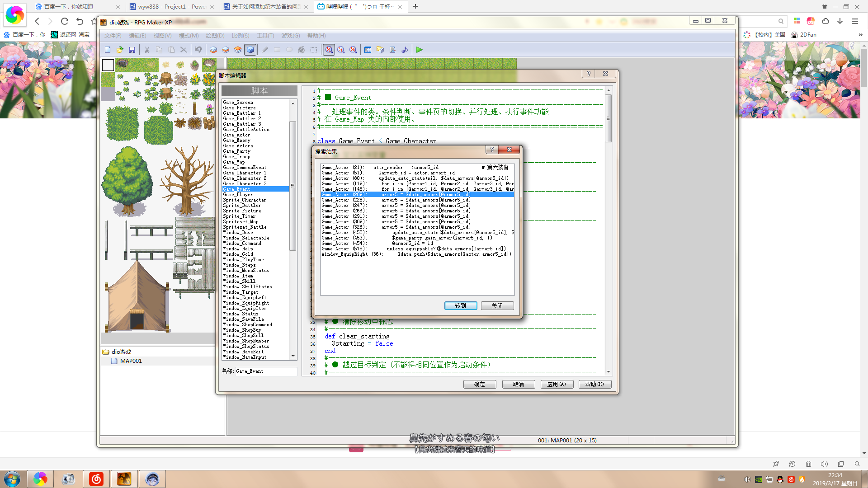Select map Layer 3 icon

point(238,50)
